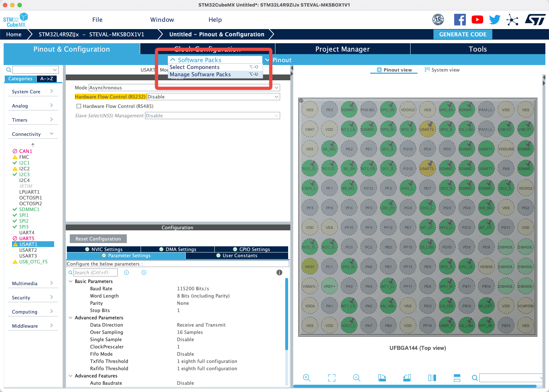The width and height of the screenshot is (549, 392).
Task: Click the parameter search field
Action: coord(96,272)
